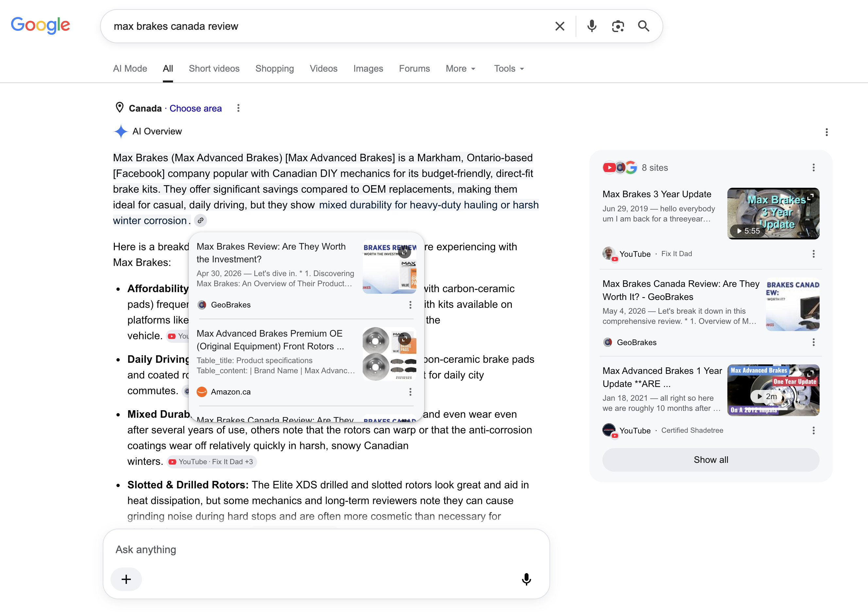
Task: Start voice search via the search bar microphone
Action: (x=592, y=26)
